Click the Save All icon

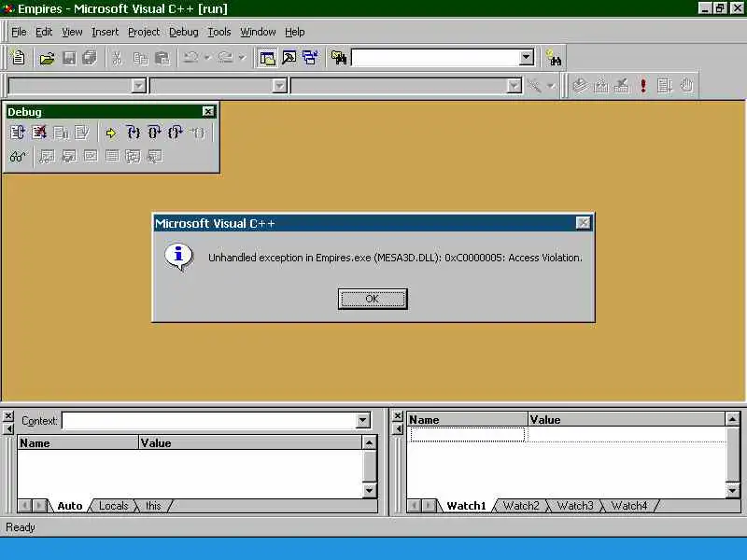click(x=90, y=58)
